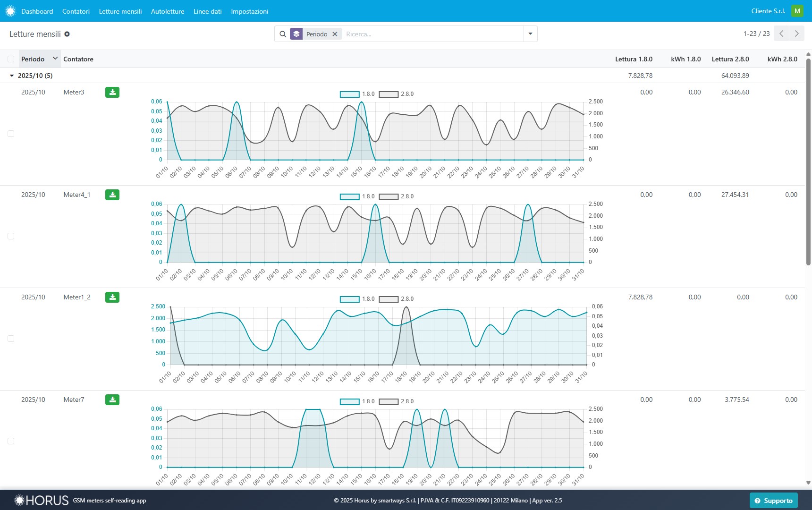Open Periodo column sort chevron
Screen dimensions: 812x510
[x=55, y=59]
